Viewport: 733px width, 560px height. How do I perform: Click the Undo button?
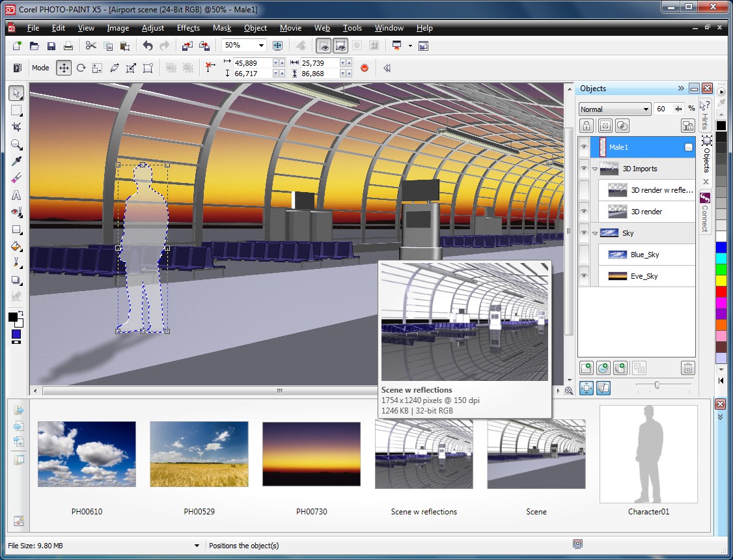(x=148, y=46)
